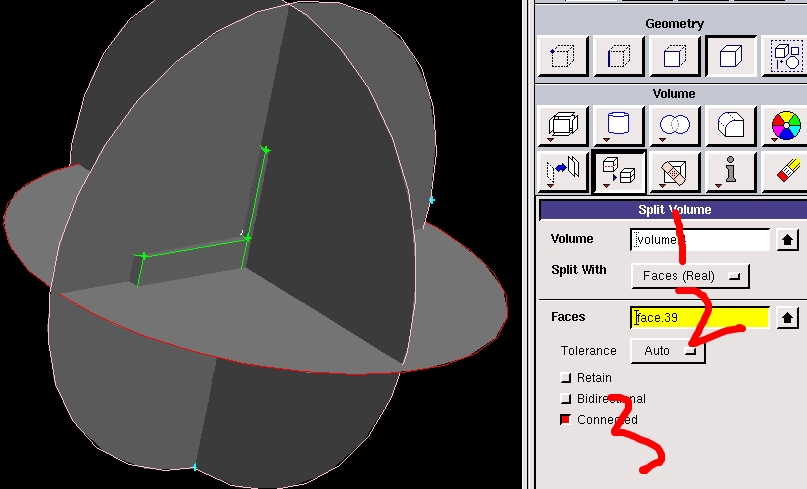Uncheck the Connected option
This screenshot has width=807, height=489.
(x=566, y=420)
